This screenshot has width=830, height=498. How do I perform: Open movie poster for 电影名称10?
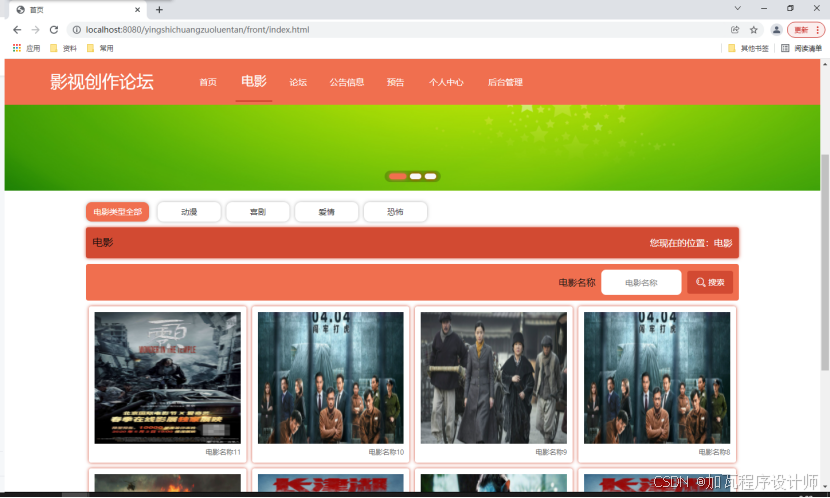[331, 378]
